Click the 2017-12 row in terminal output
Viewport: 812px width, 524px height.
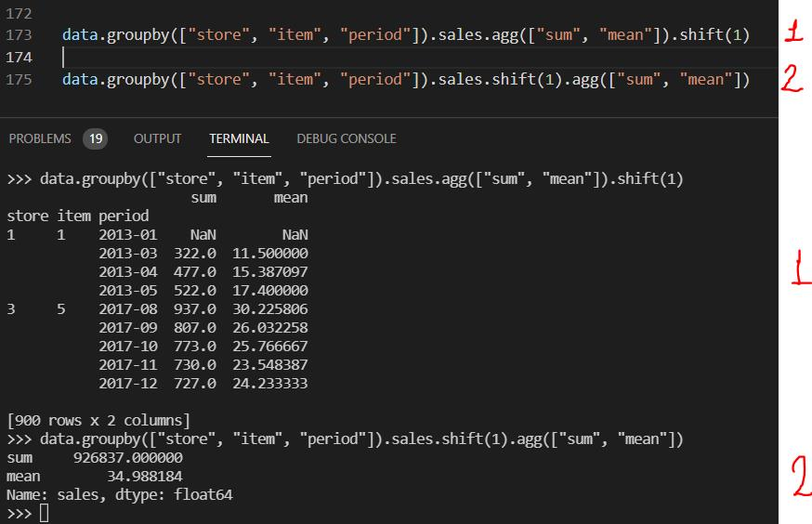coord(203,383)
